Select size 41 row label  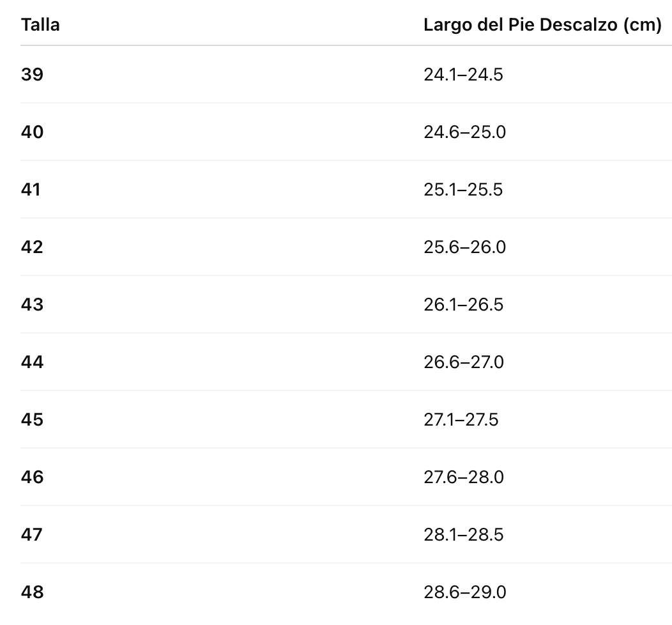click(x=31, y=190)
